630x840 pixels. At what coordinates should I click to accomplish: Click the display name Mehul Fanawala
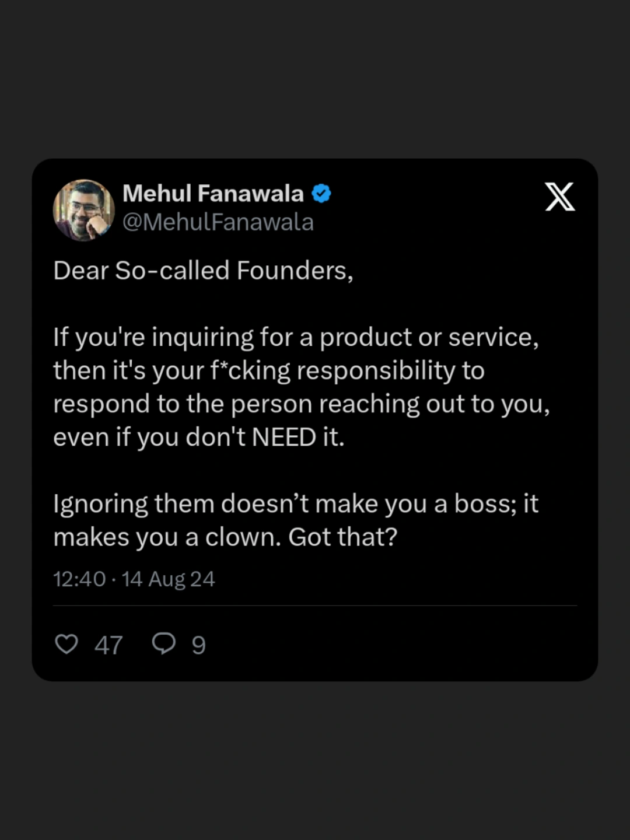(213, 193)
